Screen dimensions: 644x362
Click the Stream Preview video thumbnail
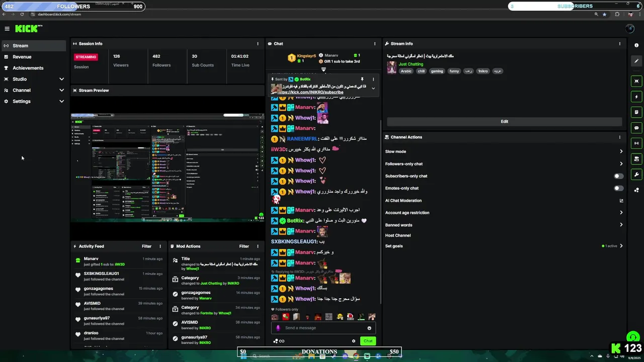pyautogui.click(x=168, y=167)
